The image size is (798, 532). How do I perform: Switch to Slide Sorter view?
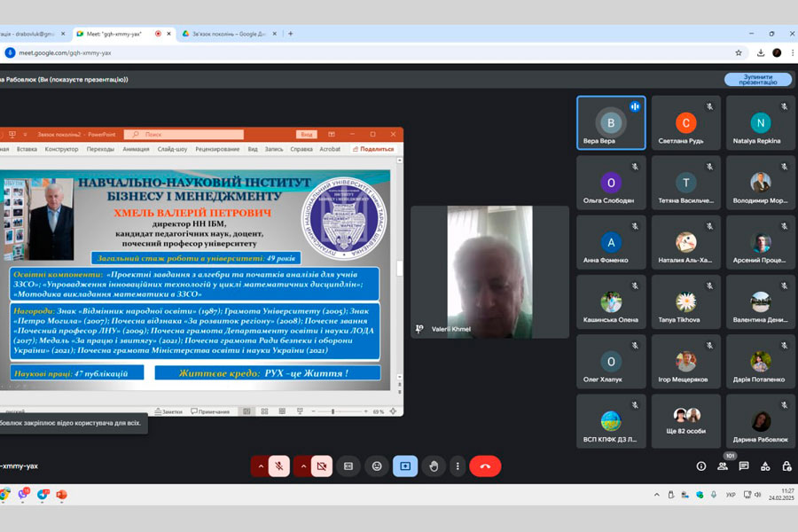(x=264, y=411)
